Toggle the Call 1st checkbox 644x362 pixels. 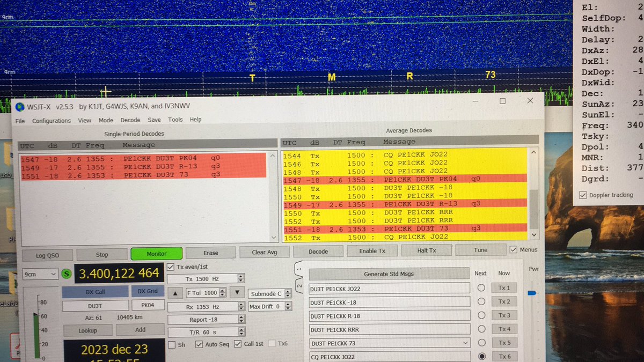pyautogui.click(x=238, y=344)
